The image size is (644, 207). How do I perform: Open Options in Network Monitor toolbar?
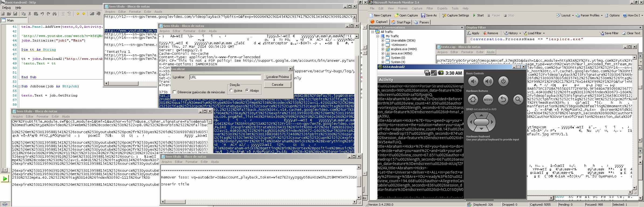[612, 15]
